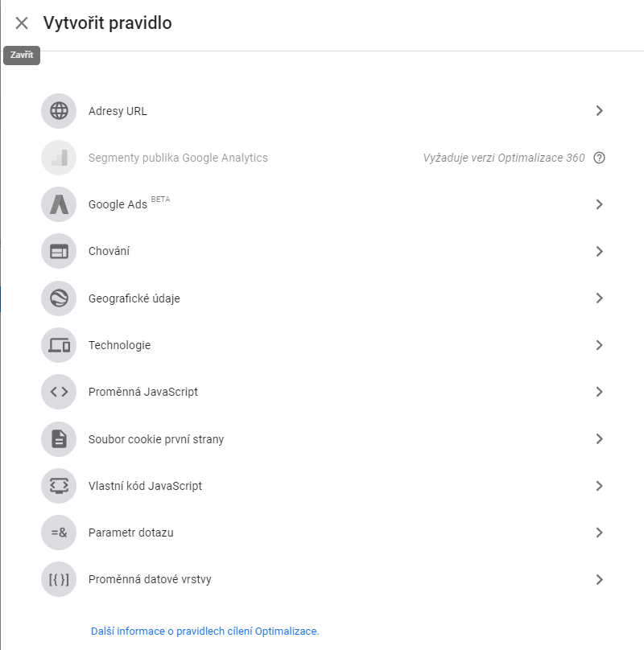Choose Soubor cookie první strany option
The image size is (644, 650).
[322, 439]
